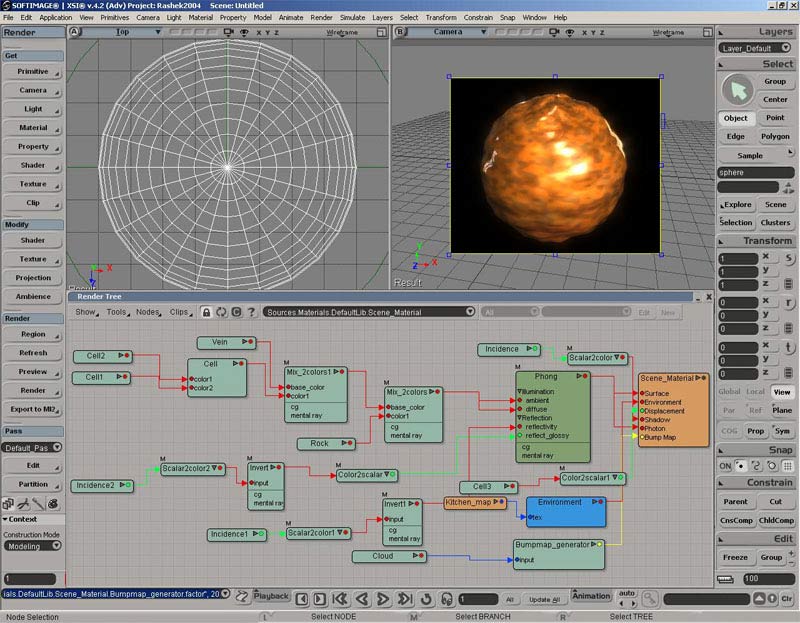
Task: Click the snap to points icon
Action: (x=740, y=466)
